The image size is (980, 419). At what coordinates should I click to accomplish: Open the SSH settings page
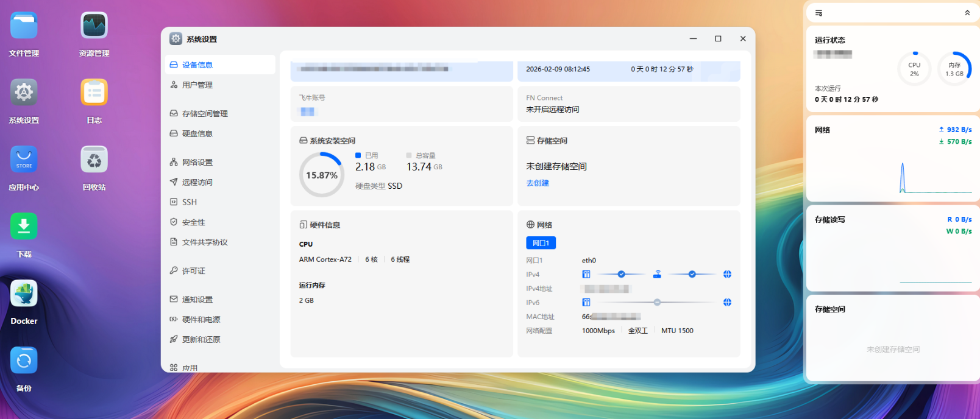[x=190, y=202]
